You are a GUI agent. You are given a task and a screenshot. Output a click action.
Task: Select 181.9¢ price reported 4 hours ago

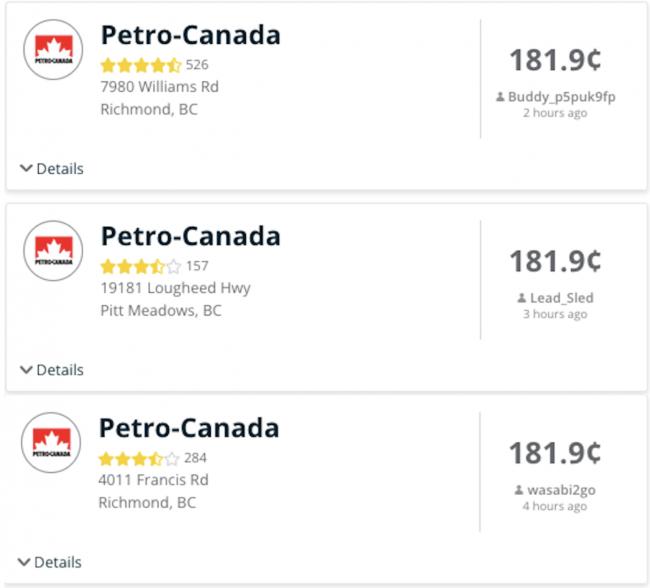tap(555, 453)
